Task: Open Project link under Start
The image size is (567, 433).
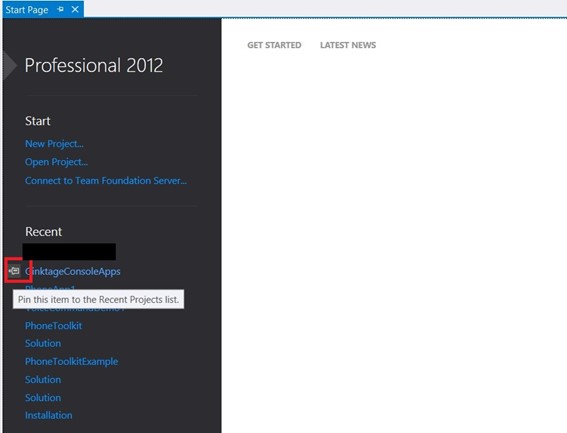Action: [56, 162]
